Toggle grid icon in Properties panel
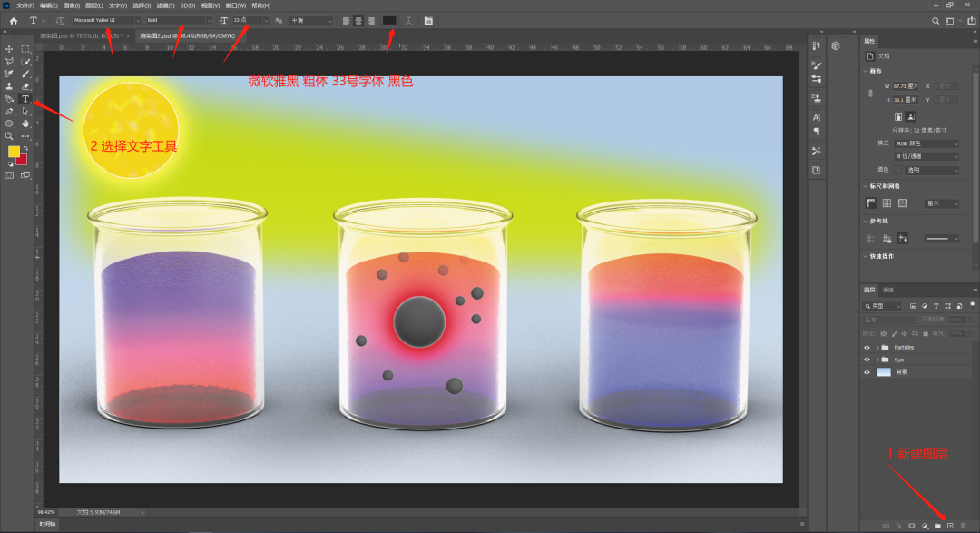Viewport: 980px width, 533px height. pyautogui.click(x=887, y=203)
